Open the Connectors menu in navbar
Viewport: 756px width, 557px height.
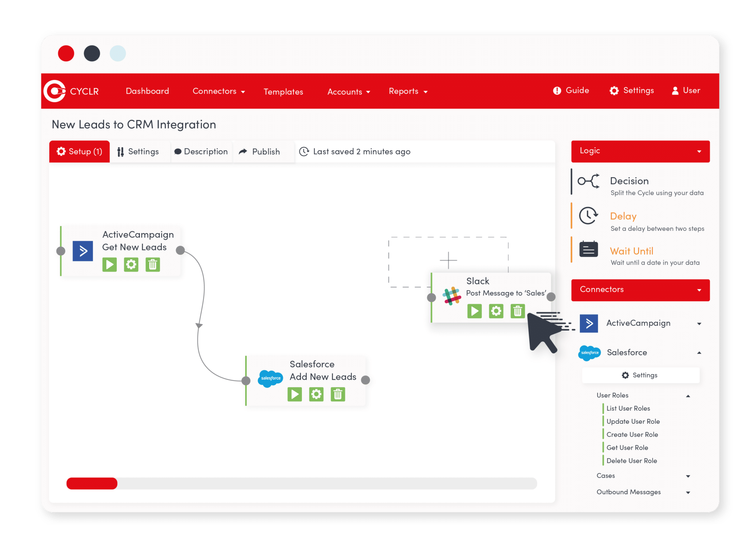[x=219, y=91]
